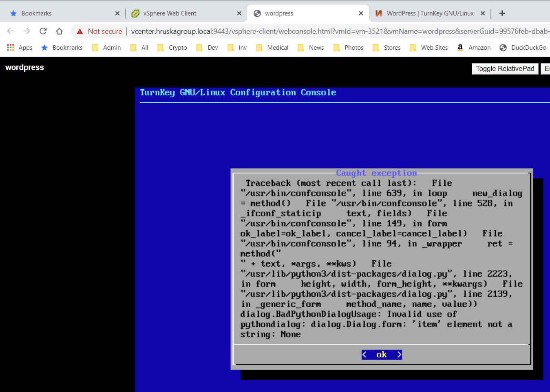
Task: Expand the Admin bookmarks folder
Action: coord(106,48)
